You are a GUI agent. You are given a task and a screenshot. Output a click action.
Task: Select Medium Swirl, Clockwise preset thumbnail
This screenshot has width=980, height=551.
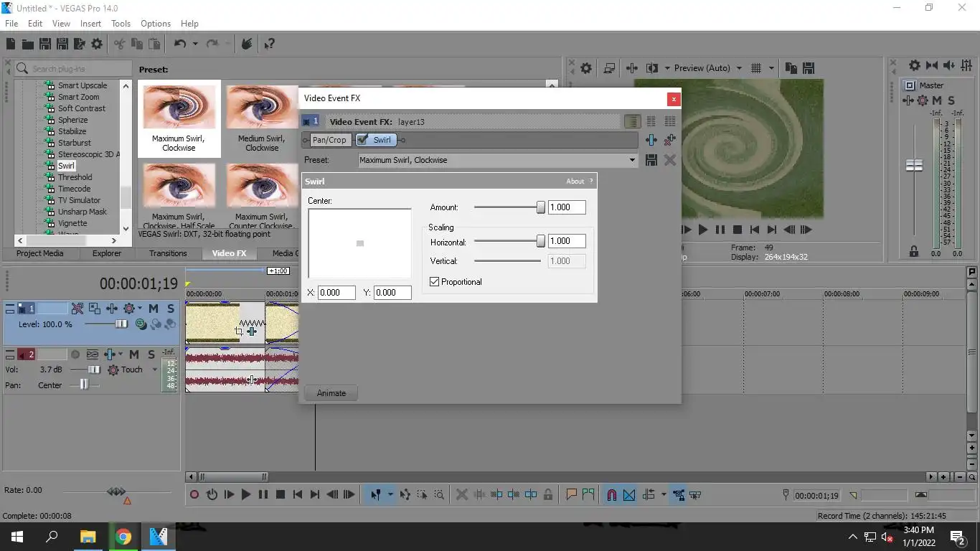click(x=262, y=118)
